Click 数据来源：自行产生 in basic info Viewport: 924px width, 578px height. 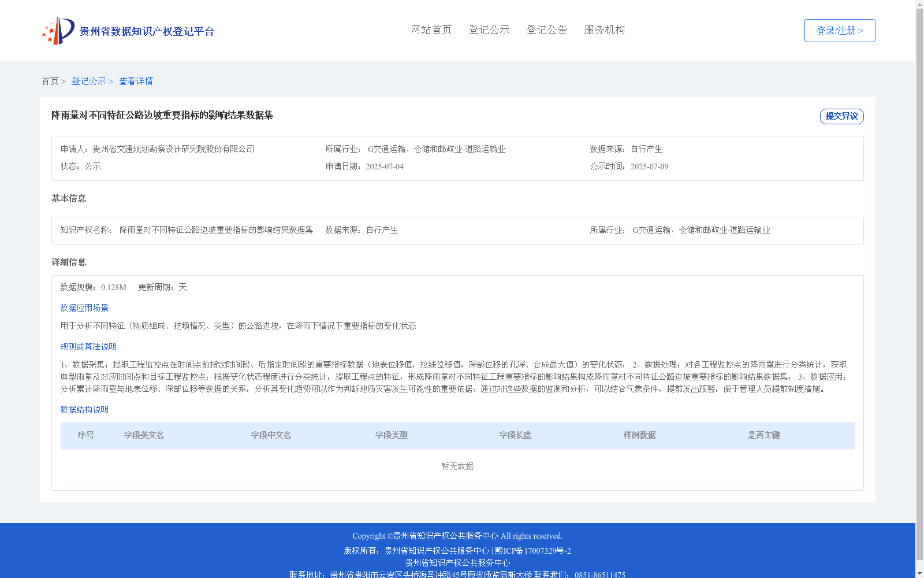click(x=362, y=230)
